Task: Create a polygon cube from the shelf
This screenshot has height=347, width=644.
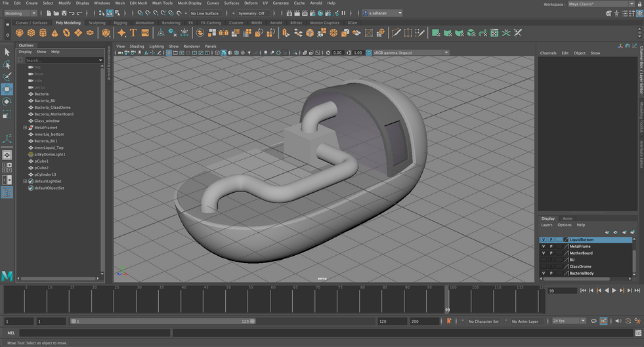Action: tap(32, 33)
